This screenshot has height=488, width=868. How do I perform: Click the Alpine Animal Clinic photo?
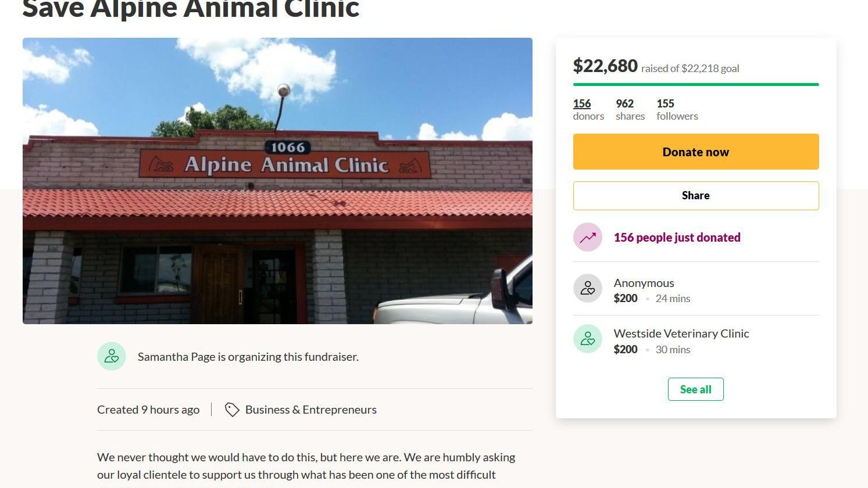277,181
